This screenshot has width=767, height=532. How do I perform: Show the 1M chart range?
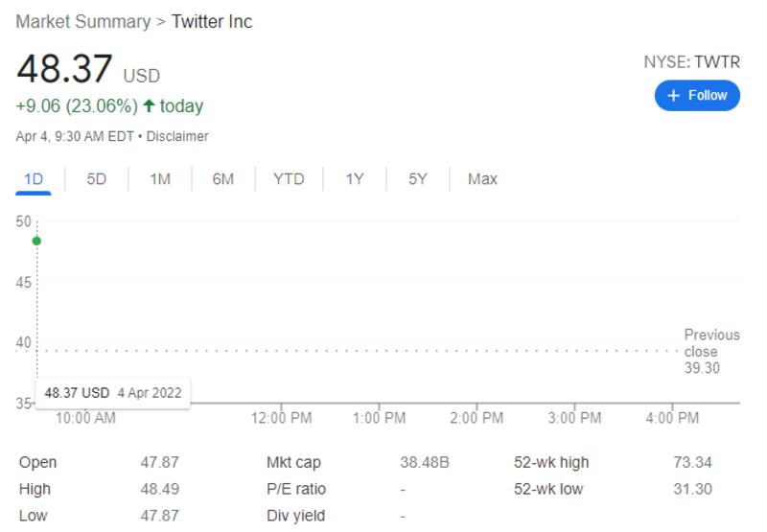click(160, 179)
